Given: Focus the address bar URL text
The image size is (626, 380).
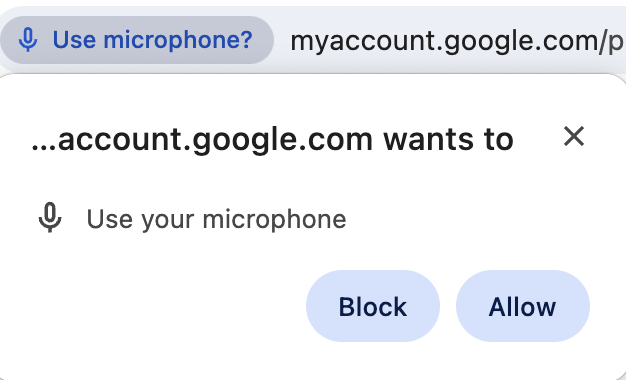Looking at the screenshot, I should coord(458,41).
